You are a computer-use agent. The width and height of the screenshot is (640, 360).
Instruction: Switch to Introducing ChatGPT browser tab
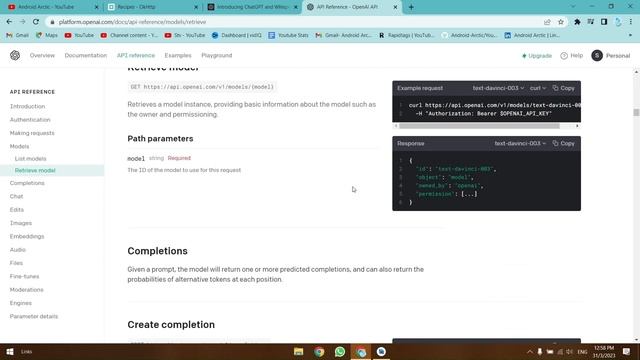[x=251, y=7]
